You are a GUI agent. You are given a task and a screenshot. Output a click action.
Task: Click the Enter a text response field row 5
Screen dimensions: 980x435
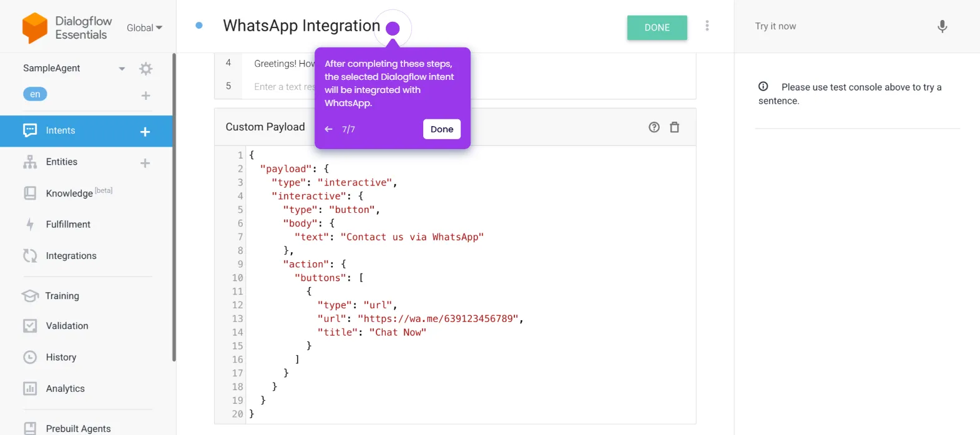[284, 87]
